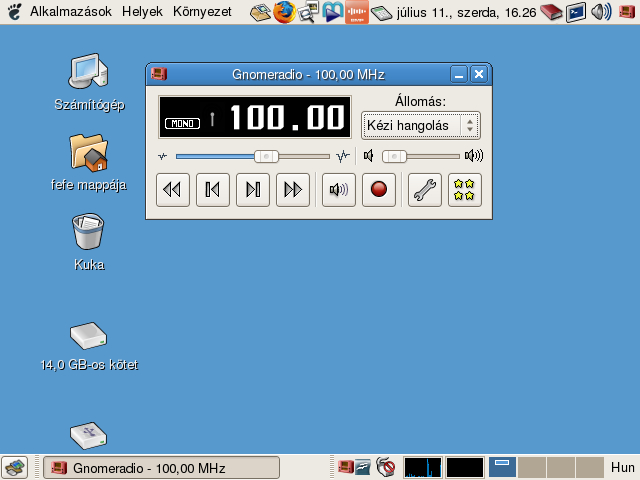This screenshot has height=480, width=640.
Task: Open the Helyek menu
Action: tap(144, 12)
